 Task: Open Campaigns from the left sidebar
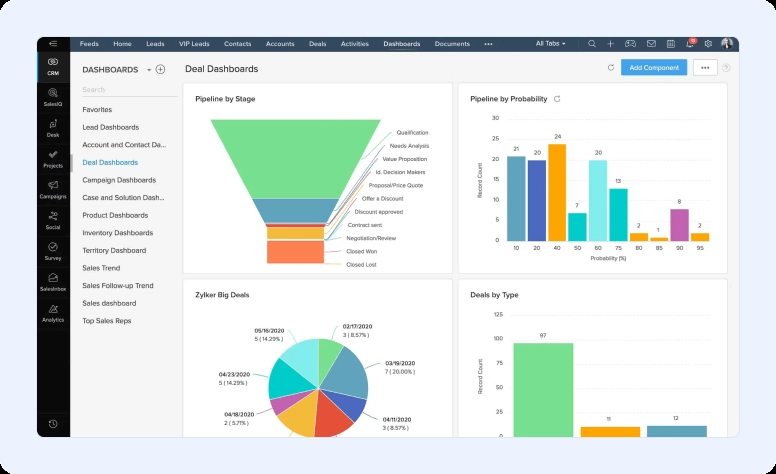[52, 189]
